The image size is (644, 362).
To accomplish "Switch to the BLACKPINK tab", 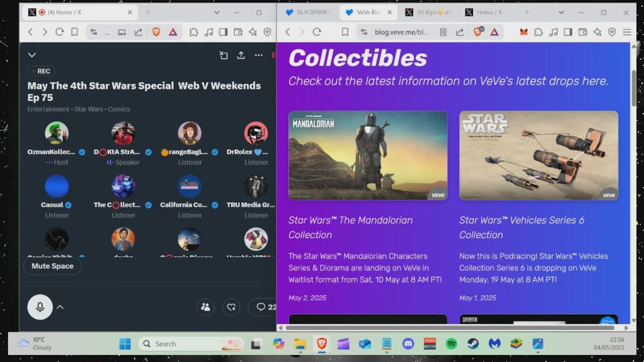I will pyautogui.click(x=309, y=13).
